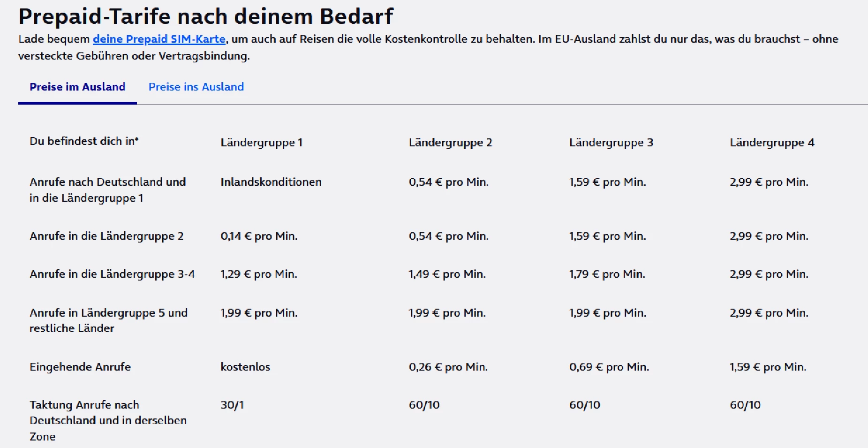The width and height of the screenshot is (868, 448).
Task: Select the "Preise im Ausland" tab
Action: pyautogui.click(x=77, y=87)
